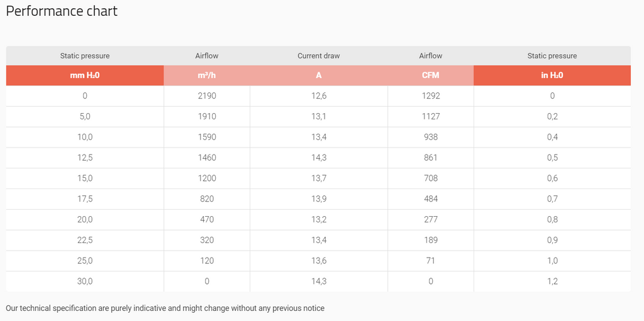The height and width of the screenshot is (321, 644).
Task: Click the 1292 CFM value
Action: coord(431,96)
